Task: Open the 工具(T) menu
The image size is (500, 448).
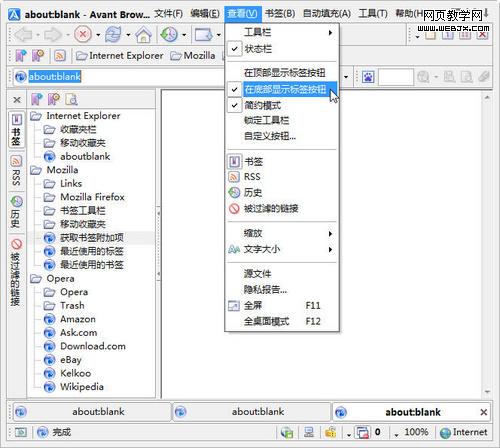Action: tap(373, 14)
